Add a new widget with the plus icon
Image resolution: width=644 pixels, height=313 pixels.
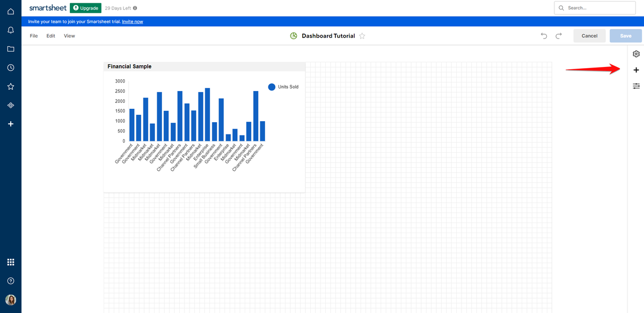(x=636, y=70)
